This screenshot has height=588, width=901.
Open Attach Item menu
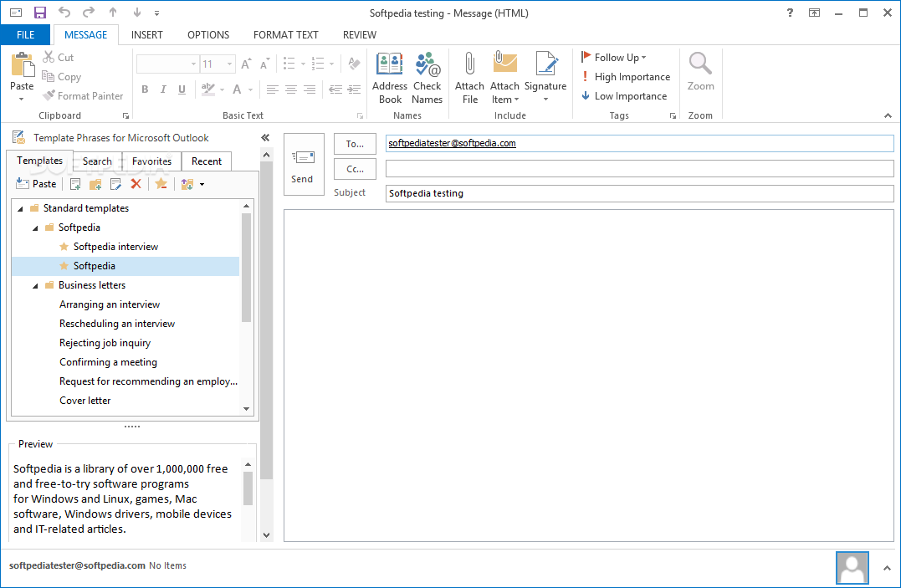pos(504,78)
